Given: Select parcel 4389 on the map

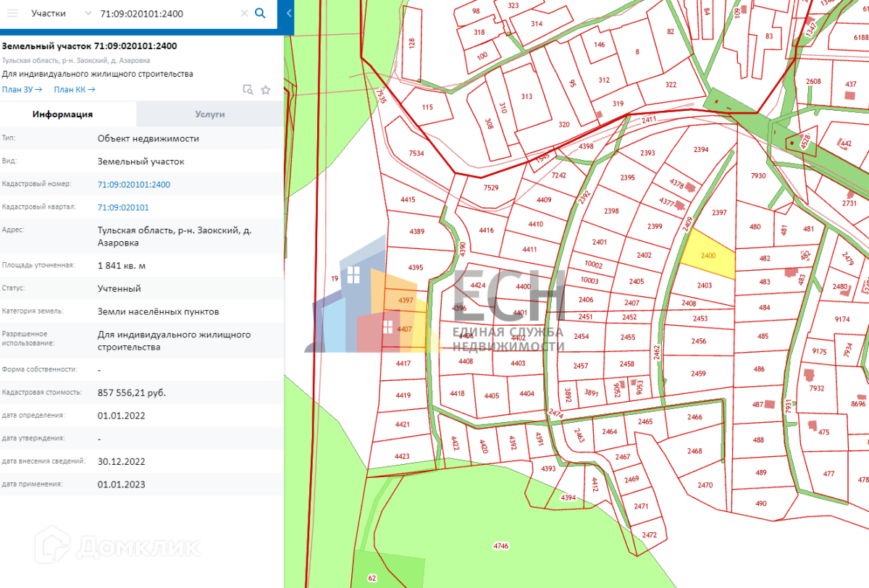Looking at the screenshot, I should click(x=416, y=231).
